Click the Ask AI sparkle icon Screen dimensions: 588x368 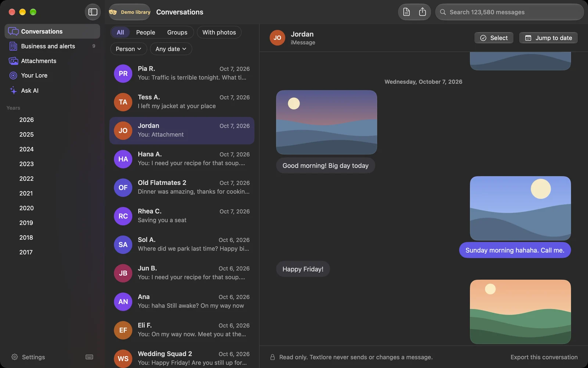click(13, 90)
